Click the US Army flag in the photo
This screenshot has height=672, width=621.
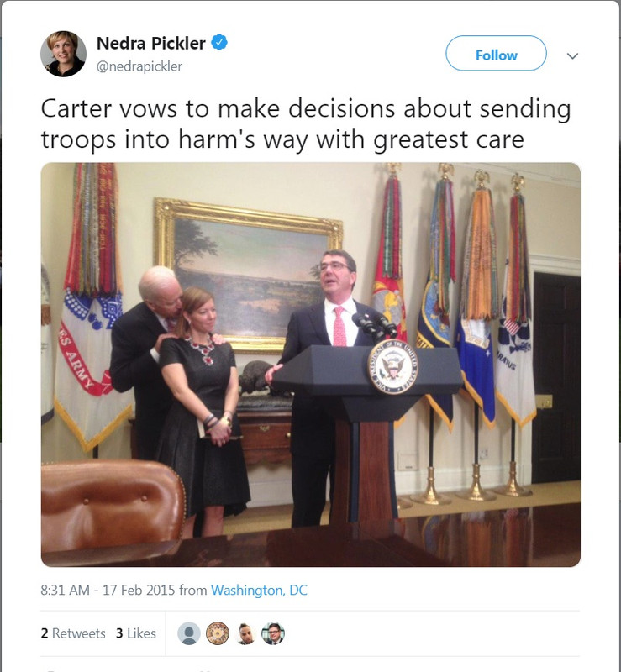92,307
